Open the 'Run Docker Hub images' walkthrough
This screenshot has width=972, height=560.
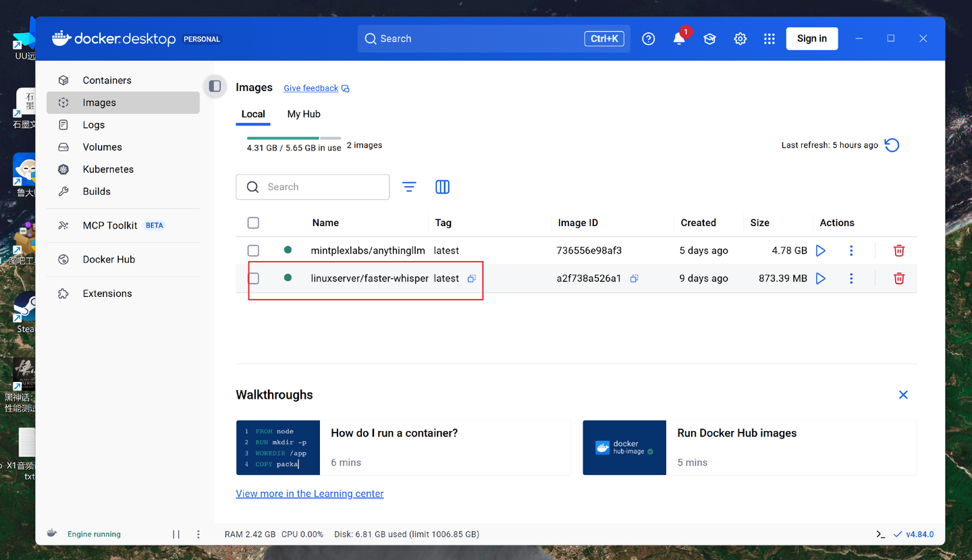(750, 447)
